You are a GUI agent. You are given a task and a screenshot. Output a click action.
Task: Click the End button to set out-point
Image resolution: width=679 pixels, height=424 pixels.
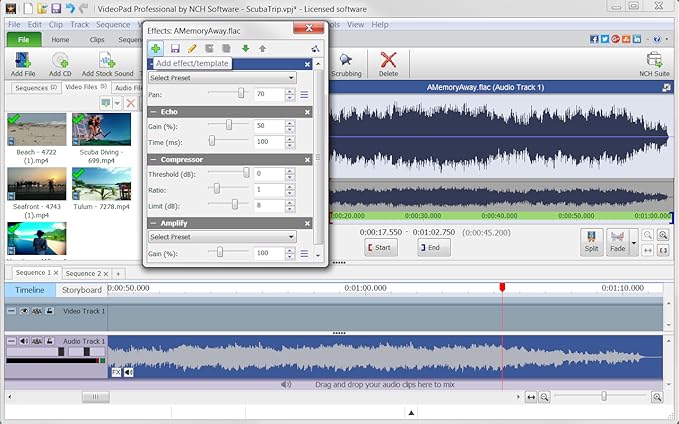(x=435, y=247)
